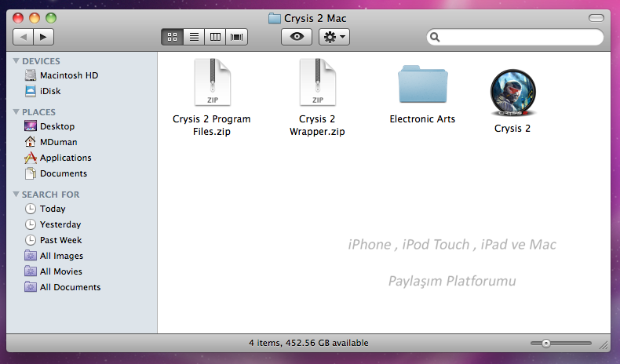The width and height of the screenshot is (620, 364).
Task: Click the All Movies label
Action: tap(61, 271)
